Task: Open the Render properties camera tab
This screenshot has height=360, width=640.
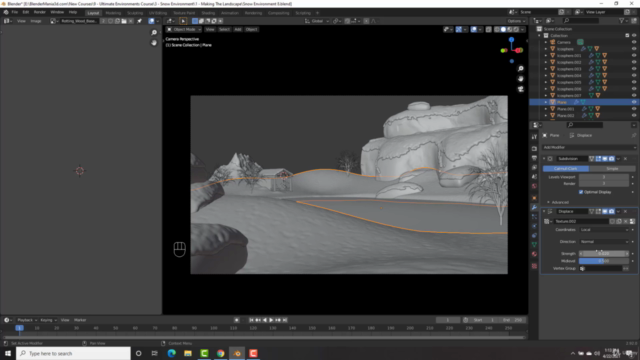Action: tap(534, 149)
